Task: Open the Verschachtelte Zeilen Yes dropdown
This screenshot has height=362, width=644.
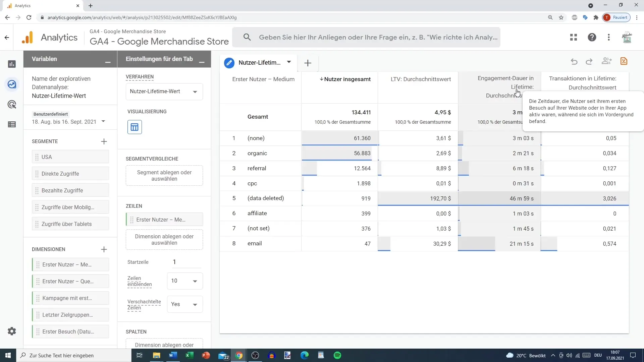Action: (x=185, y=304)
